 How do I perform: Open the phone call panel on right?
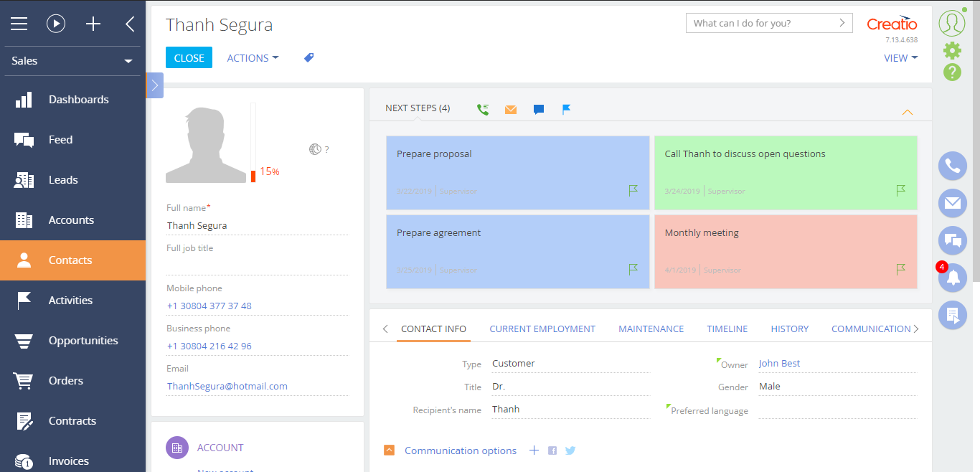coord(952,166)
